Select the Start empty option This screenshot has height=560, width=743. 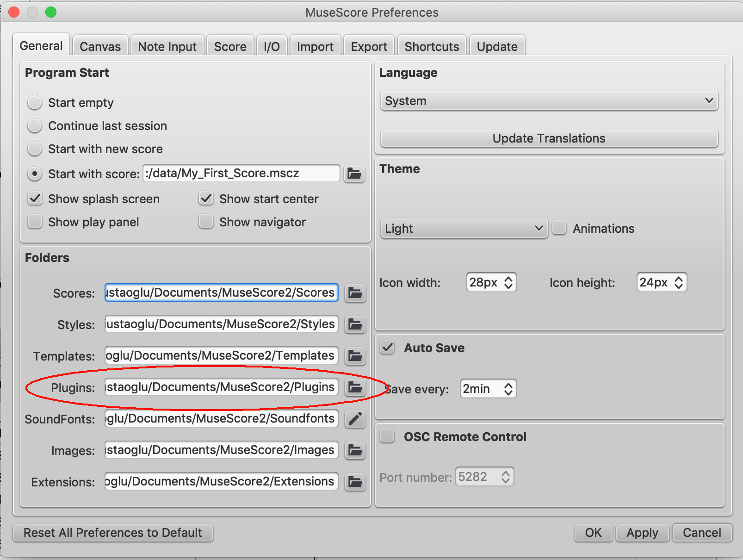(x=35, y=102)
